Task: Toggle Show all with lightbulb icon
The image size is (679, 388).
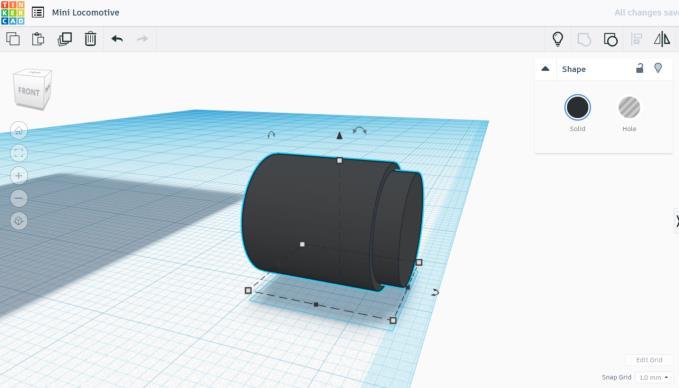Action: [x=558, y=39]
